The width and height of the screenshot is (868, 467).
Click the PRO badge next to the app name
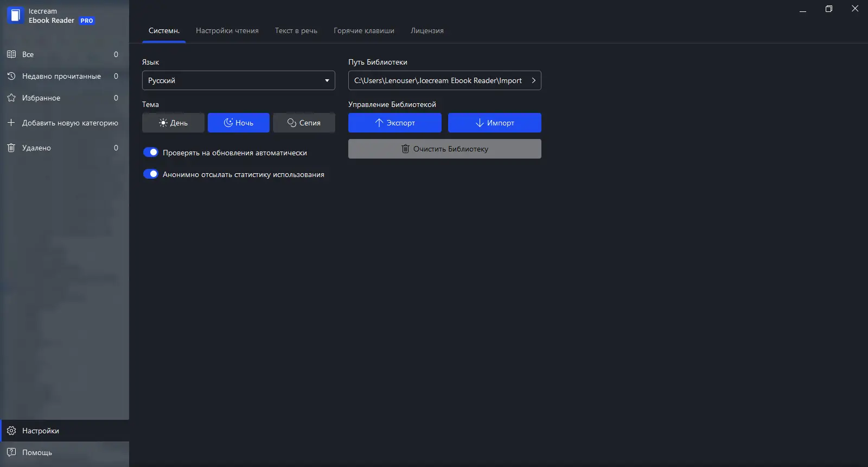87,21
